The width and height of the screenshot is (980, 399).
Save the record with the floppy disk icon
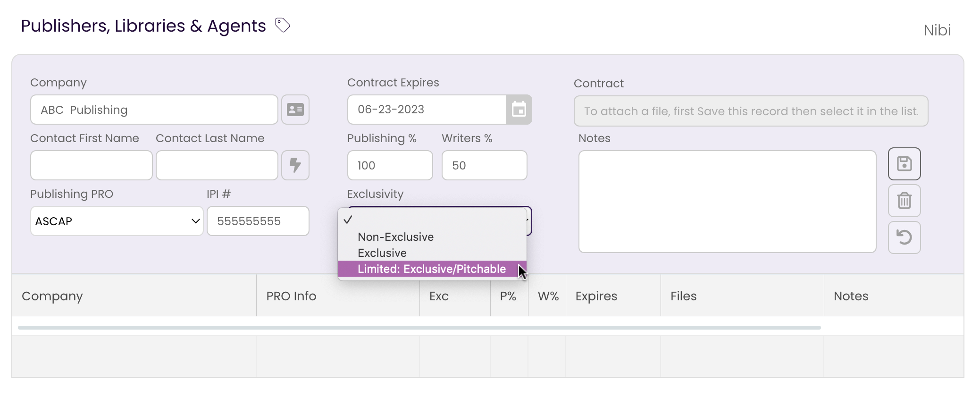pyautogui.click(x=904, y=164)
